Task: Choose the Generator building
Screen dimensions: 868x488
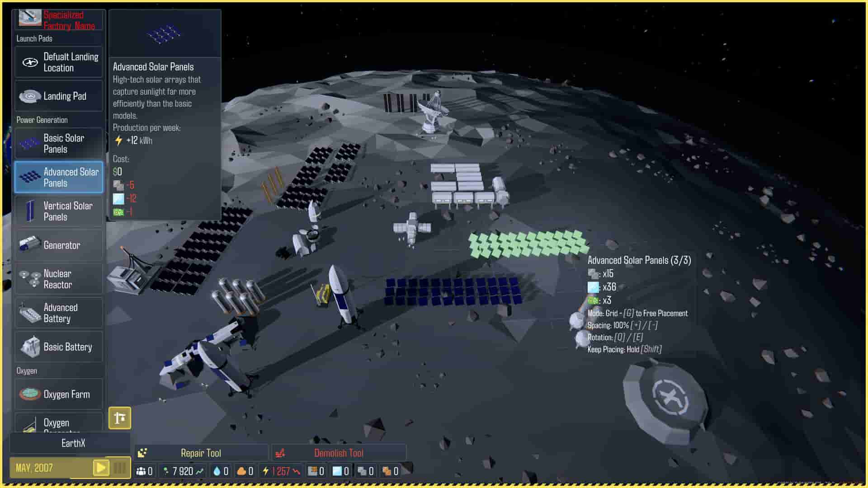Action: coord(59,245)
